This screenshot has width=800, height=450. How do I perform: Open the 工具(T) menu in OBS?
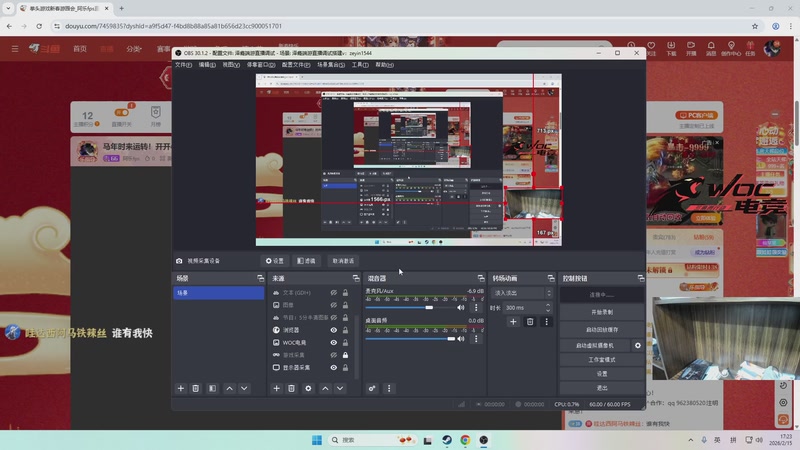pyautogui.click(x=360, y=65)
